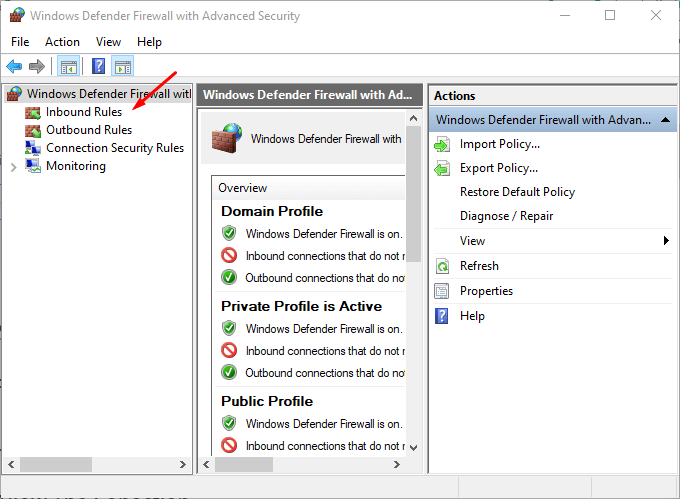
Task: Open the File menu
Action: (20, 42)
